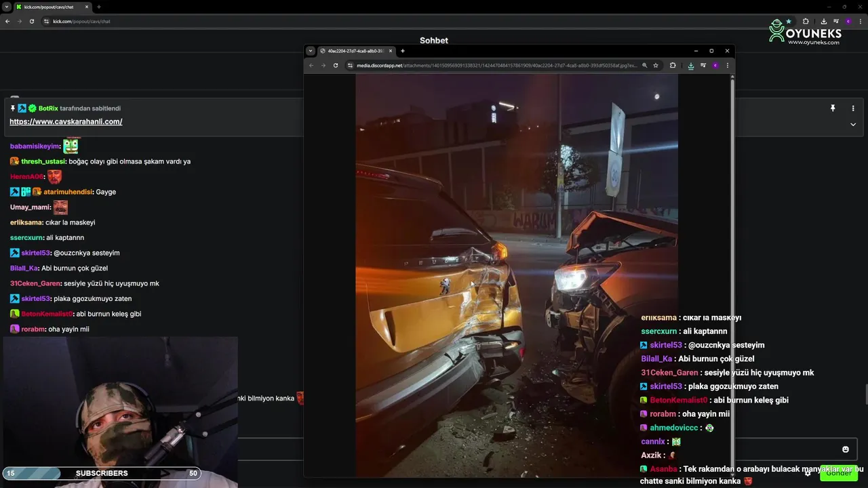Click the BotRix username in pinned message
The image size is (868, 488).
click(x=47, y=108)
